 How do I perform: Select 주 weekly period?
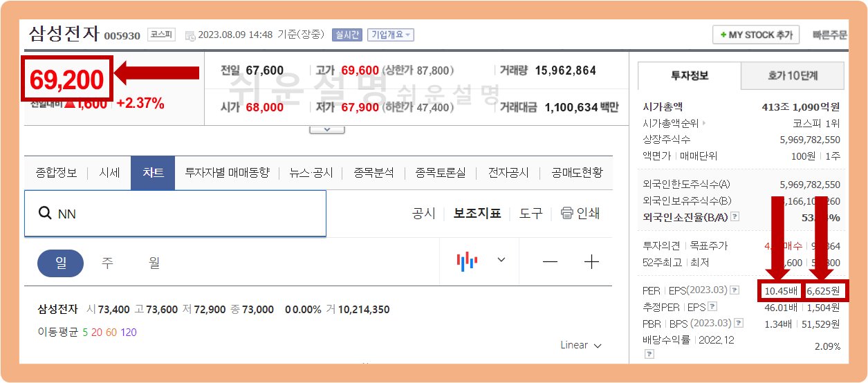coord(107,263)
